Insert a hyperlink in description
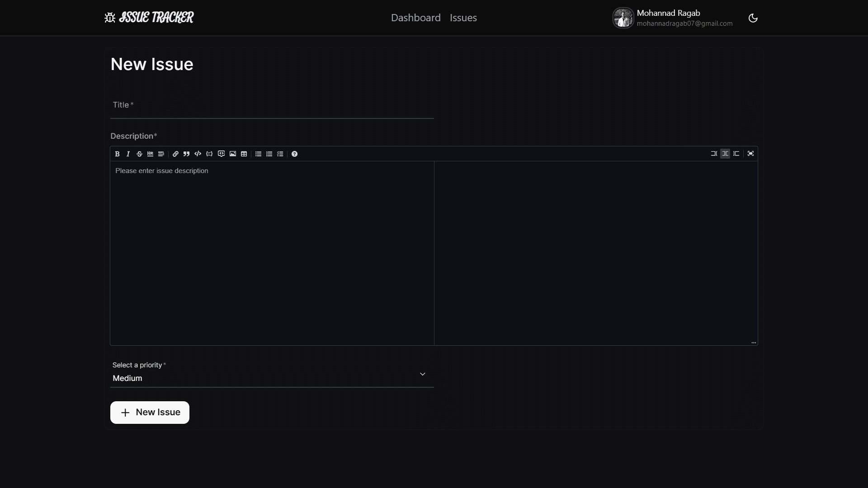This screenshot has width=868, height=488. point(175,154)
